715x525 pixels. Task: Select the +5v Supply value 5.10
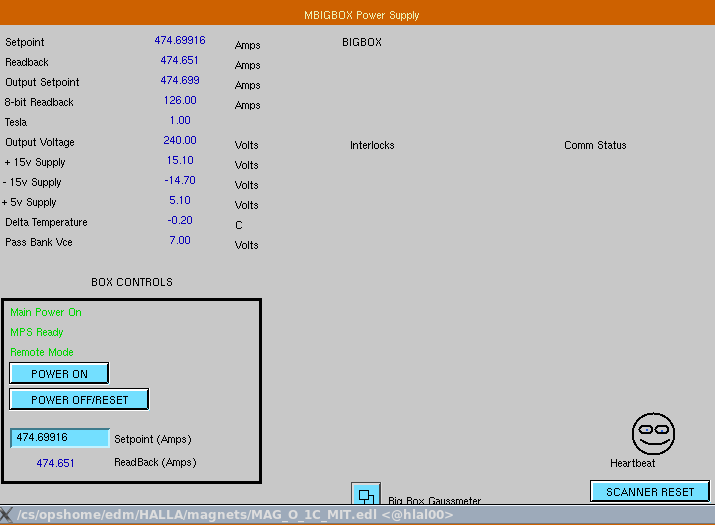pos(180,201)
